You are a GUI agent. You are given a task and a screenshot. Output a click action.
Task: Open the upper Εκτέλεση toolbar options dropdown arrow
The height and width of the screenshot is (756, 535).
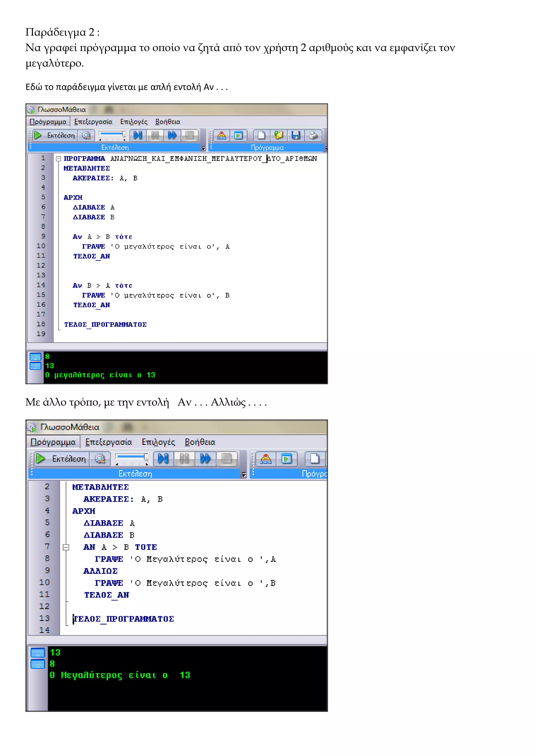(203, 148)
